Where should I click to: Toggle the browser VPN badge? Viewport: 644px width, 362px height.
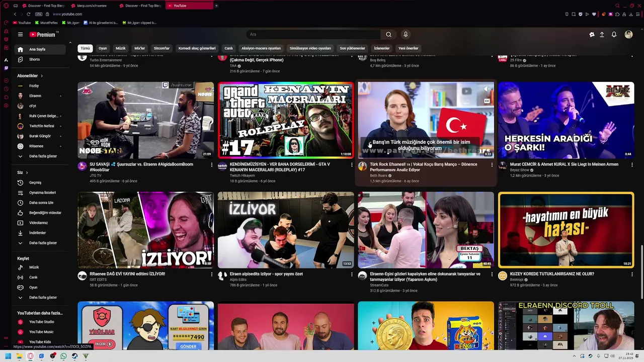[39, 14]
